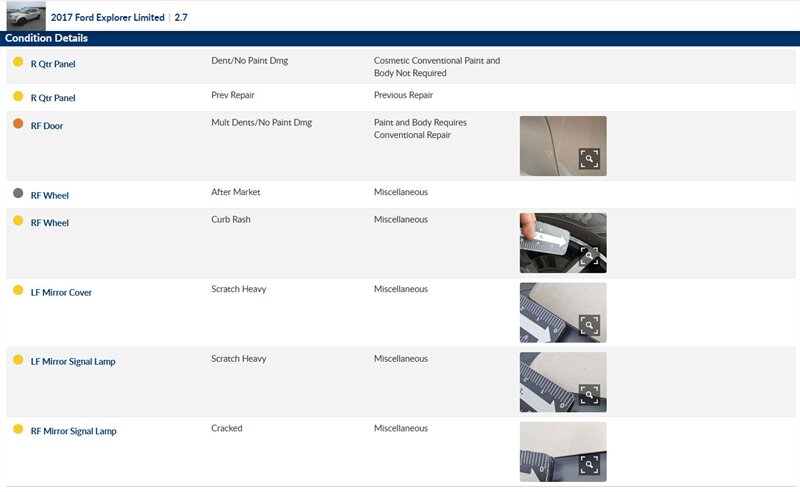This screenshot has height=492, width=800.
Task: Select the LF Mirror Signal Lamp link
Action: tap(73, 361)
